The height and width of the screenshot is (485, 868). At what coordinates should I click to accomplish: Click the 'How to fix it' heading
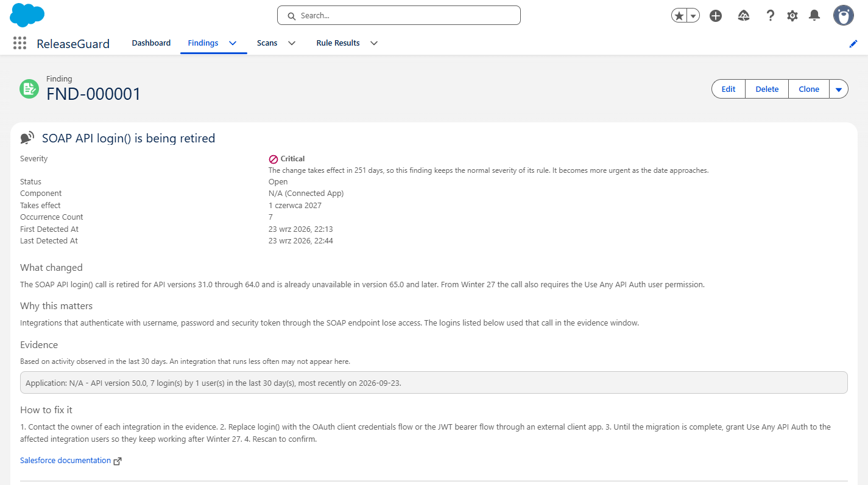pos(46,410)
